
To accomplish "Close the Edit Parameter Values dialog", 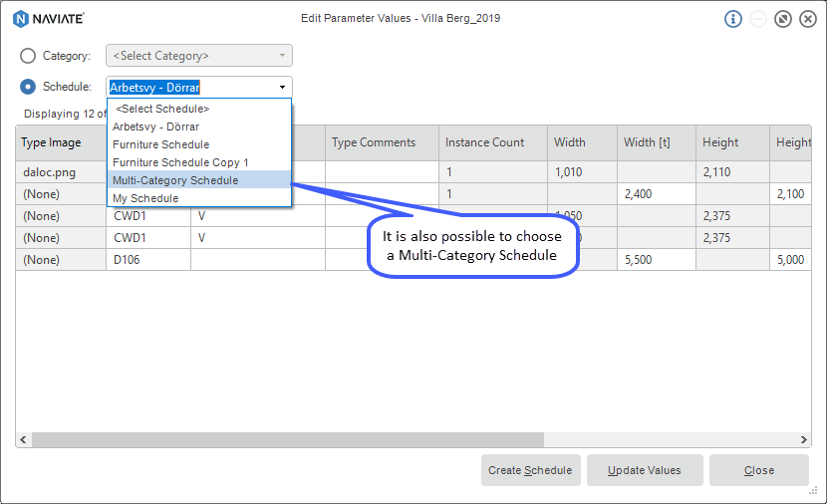I will click(x=807, y=19).
